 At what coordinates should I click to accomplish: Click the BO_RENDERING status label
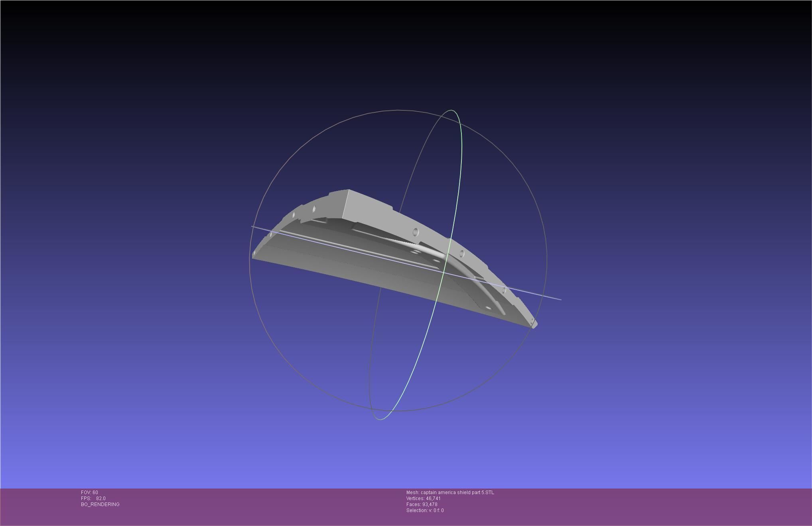point(100,504)
